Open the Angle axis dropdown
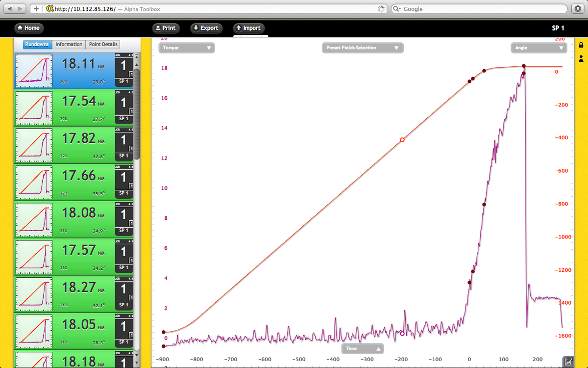This screenshot has height=368, width=588. [x=539, y=48]
